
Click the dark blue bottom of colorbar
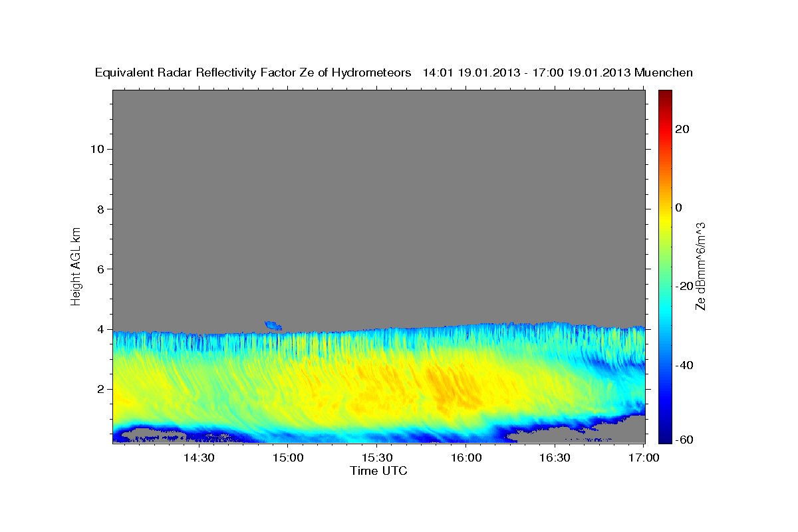click(x=665, y=436)
